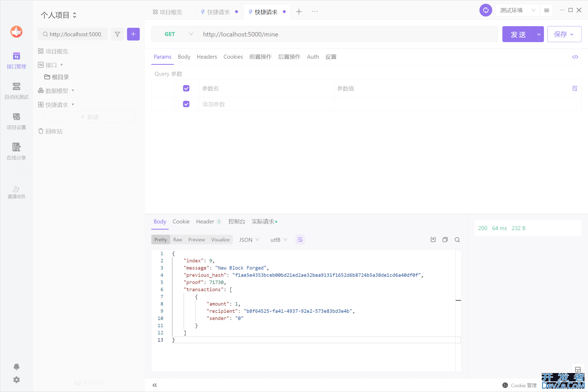Open the response Cookie tab

click(181, 222)
